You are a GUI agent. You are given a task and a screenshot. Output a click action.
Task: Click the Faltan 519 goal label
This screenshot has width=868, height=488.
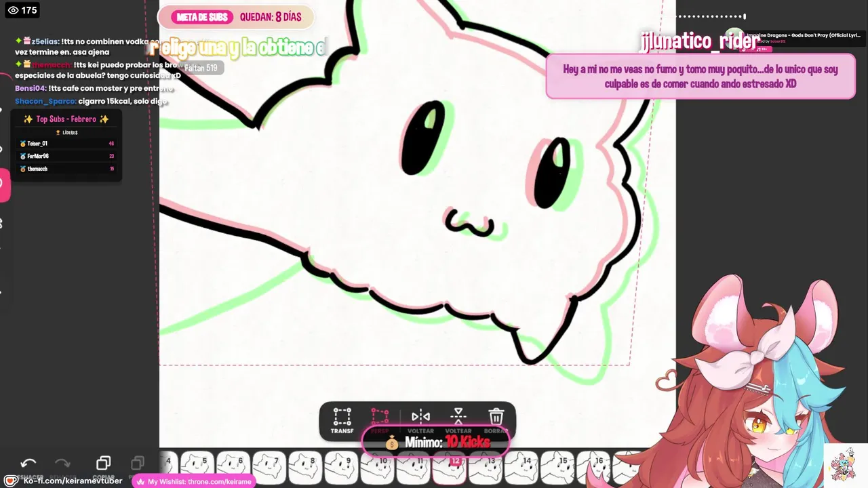pos(201,68)
